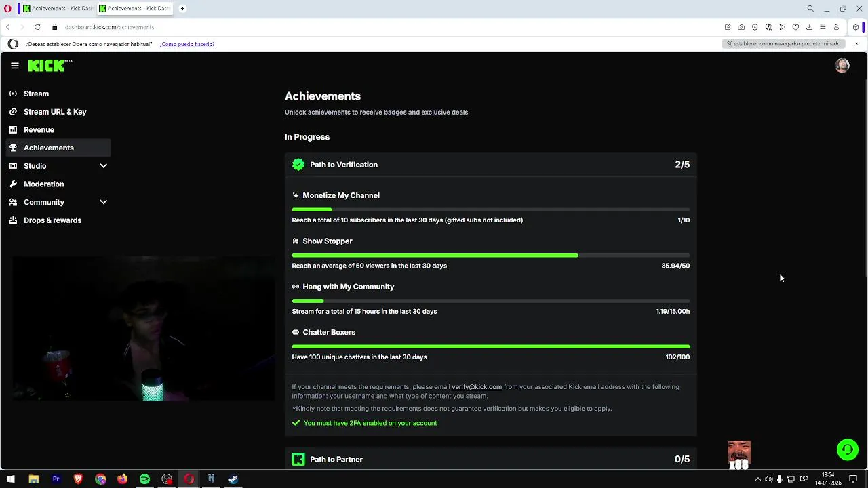Image resolution: width=868 pixels, height=488 pixels.
Task: Go to Stream URL & Key
Action: (58, 112)
